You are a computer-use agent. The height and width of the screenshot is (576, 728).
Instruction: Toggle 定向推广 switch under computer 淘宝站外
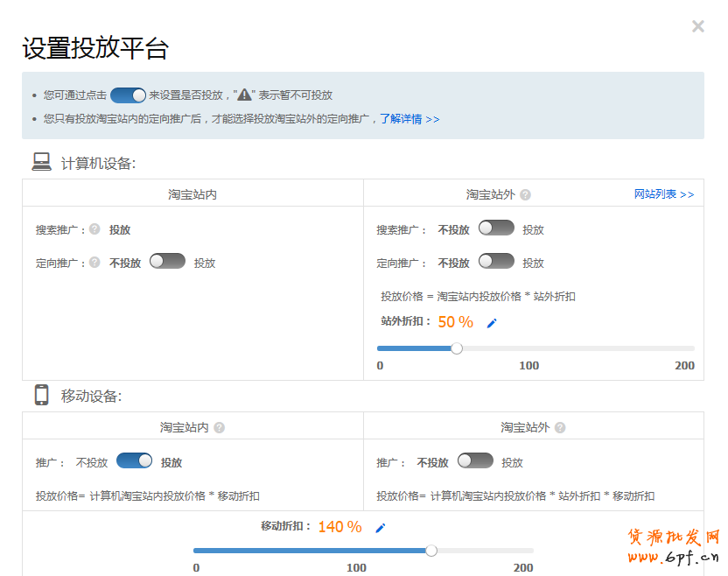point(496,261)
